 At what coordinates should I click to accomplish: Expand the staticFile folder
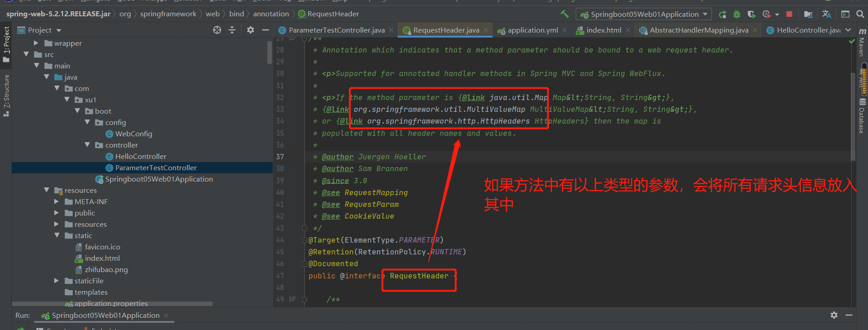(x=57, y=281)
